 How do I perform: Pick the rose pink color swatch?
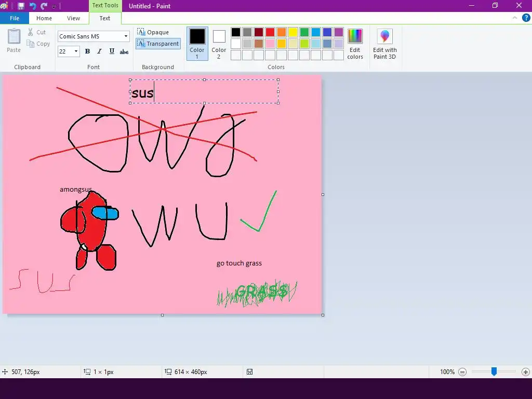tap(270, 44)
